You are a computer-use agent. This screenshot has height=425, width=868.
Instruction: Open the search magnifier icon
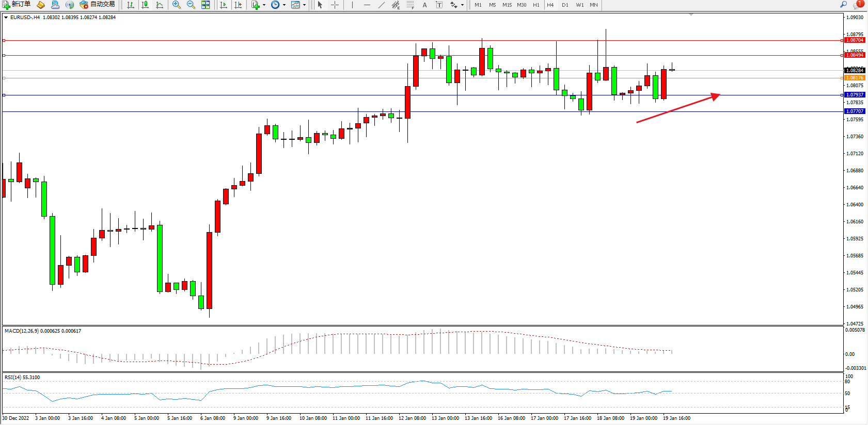[x=843, y=4]
